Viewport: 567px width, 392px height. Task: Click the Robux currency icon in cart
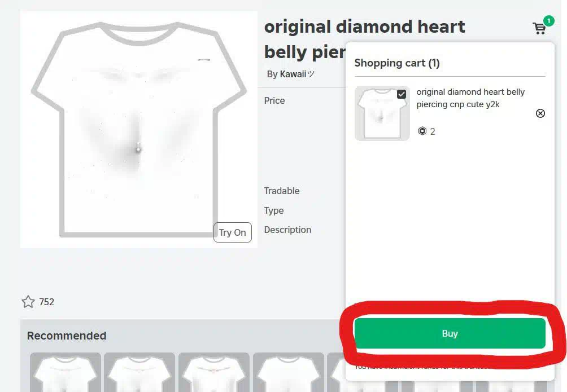(422, 131)
